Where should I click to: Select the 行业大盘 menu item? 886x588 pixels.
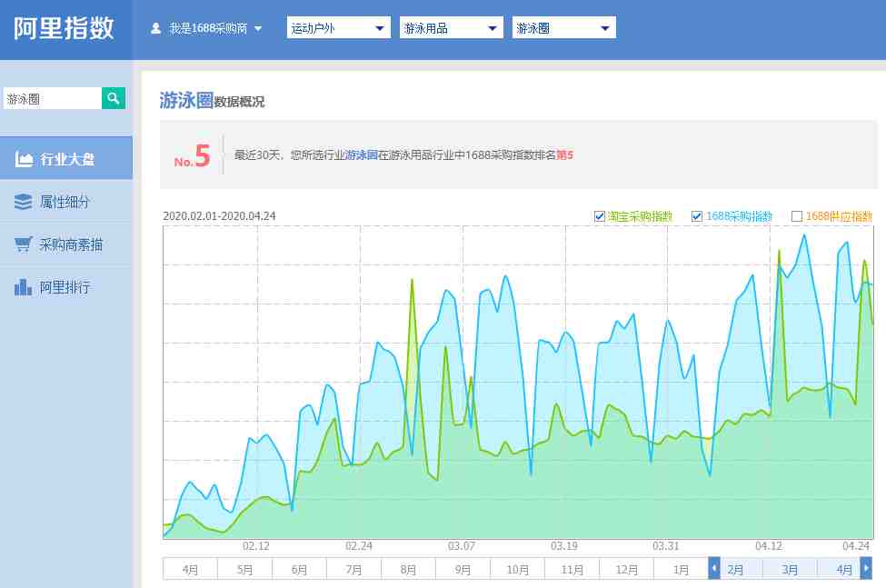coord(66,159)
